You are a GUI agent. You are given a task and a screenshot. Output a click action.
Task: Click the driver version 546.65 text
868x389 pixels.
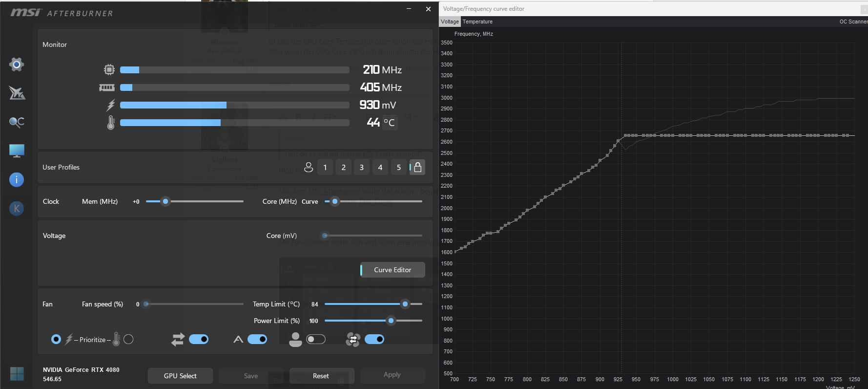point(52,379)
